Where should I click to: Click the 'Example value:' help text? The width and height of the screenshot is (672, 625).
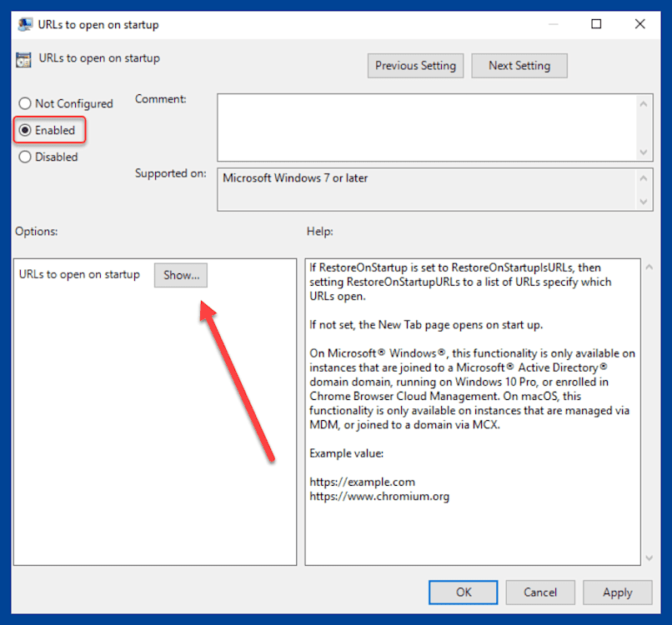click(346, 453)
